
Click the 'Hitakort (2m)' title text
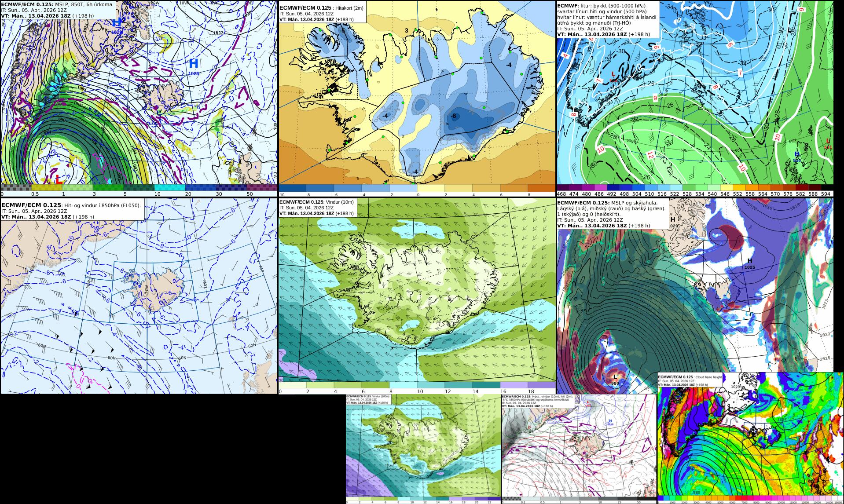click(x=348, y=8)
